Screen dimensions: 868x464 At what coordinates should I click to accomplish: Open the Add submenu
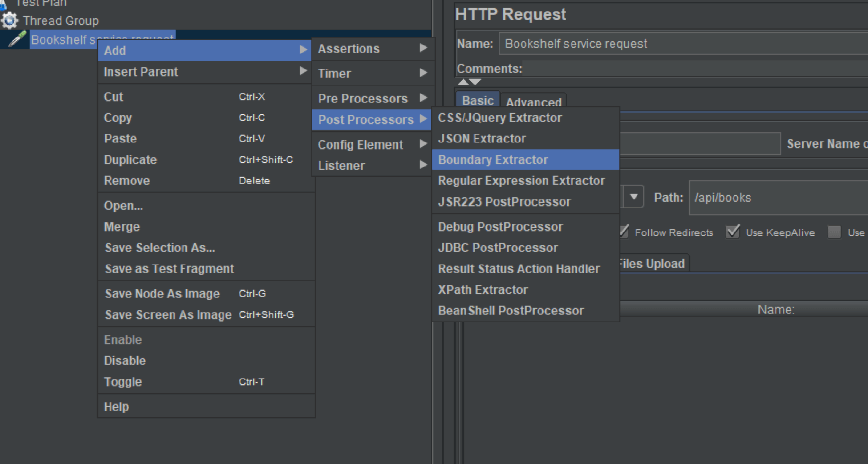point(204,51)
